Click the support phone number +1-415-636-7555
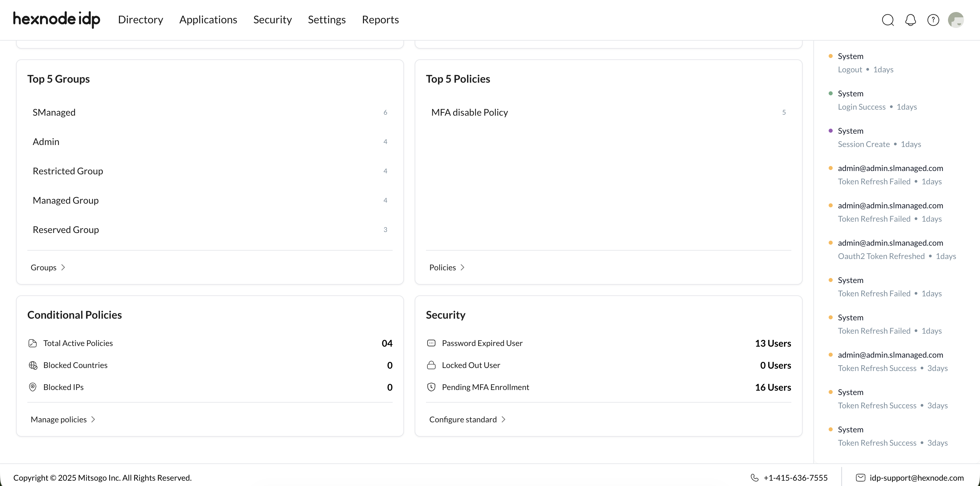 (x=795, y=478)
